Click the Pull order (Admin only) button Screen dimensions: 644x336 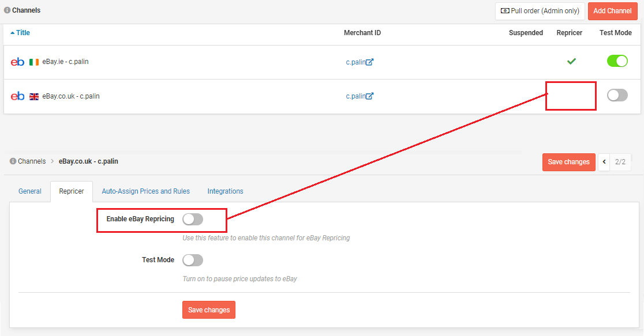(540, 11)
